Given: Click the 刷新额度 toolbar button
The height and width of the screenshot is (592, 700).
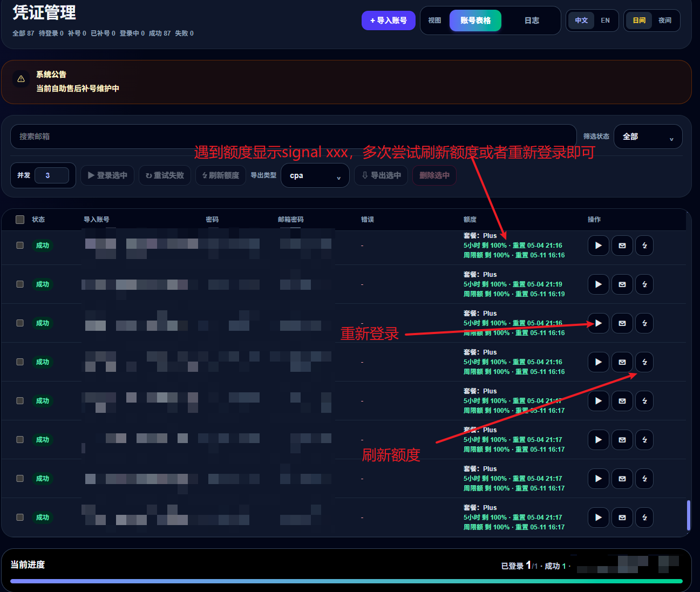Looking at the screenshot, I should 221,175.
